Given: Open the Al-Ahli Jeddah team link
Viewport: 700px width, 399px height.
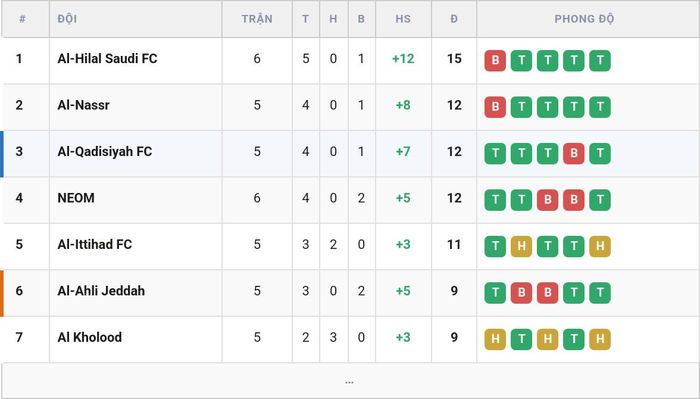Looking at the screenshot, I should tap(101, 291).
